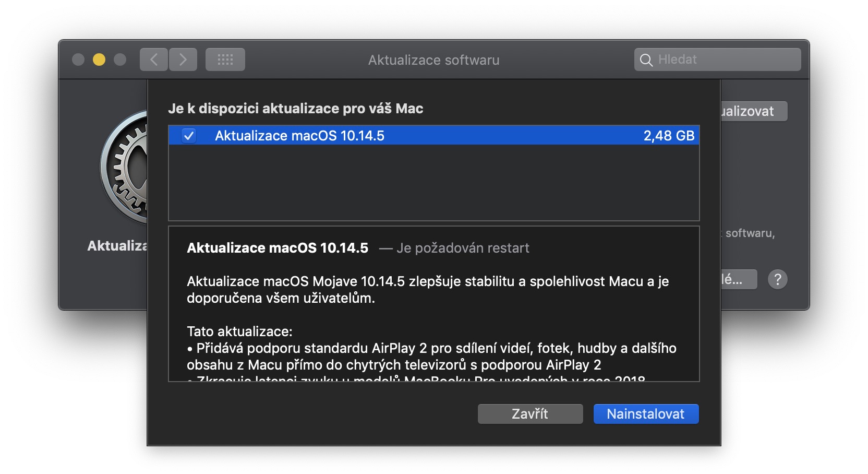The width and height of the screenshot is (868, 474).
Task: Uncheck the macOS 10.14.5 update checkbox
Action: pyautogui.click(x=189, y=136)
